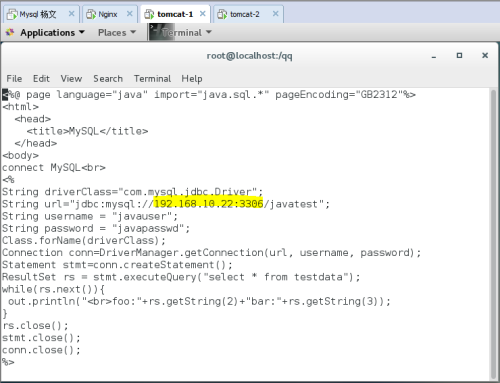This screenshot has height=383, width=500.
Task: Click the tomcat-1 tab VM icon
Action: click(149, 14)
